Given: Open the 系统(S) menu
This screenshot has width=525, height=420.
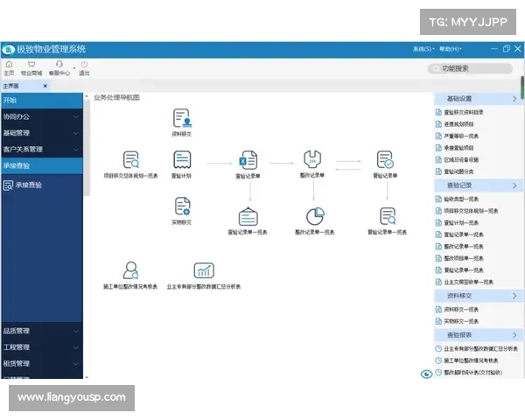Looking at the screenshot, I should click(x=423, y=49).
